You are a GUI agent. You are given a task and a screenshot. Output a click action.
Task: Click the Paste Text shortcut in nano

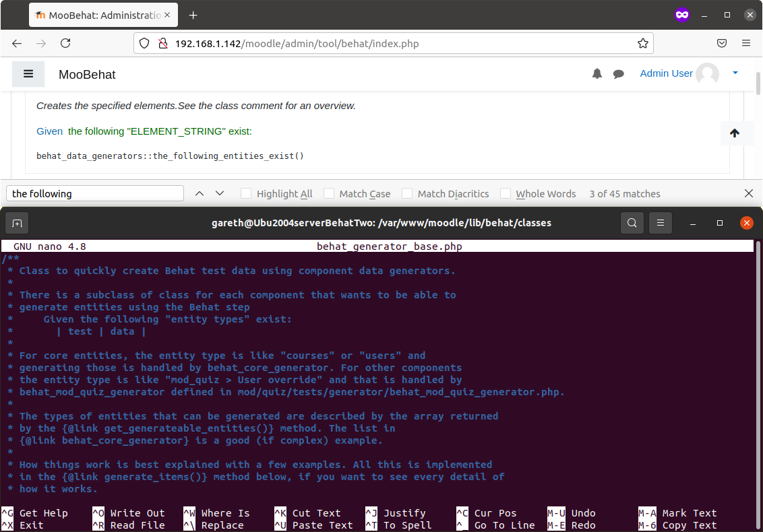pyautogui.click(x=314, y=525)
